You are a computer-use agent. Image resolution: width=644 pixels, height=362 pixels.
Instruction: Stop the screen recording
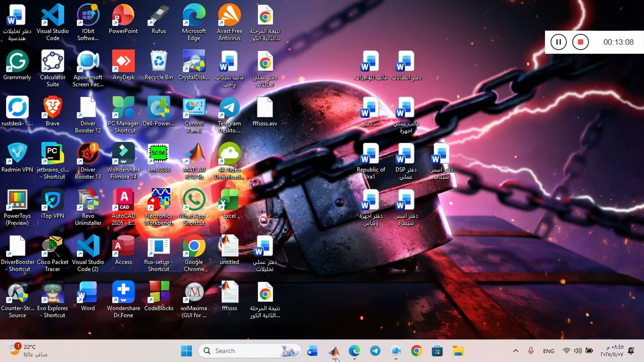click(580, 42)
